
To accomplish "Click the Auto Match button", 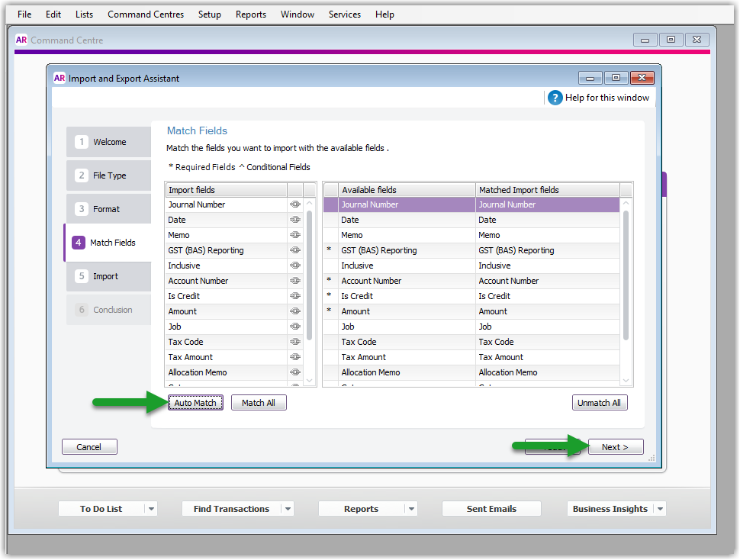I will 195,402.
